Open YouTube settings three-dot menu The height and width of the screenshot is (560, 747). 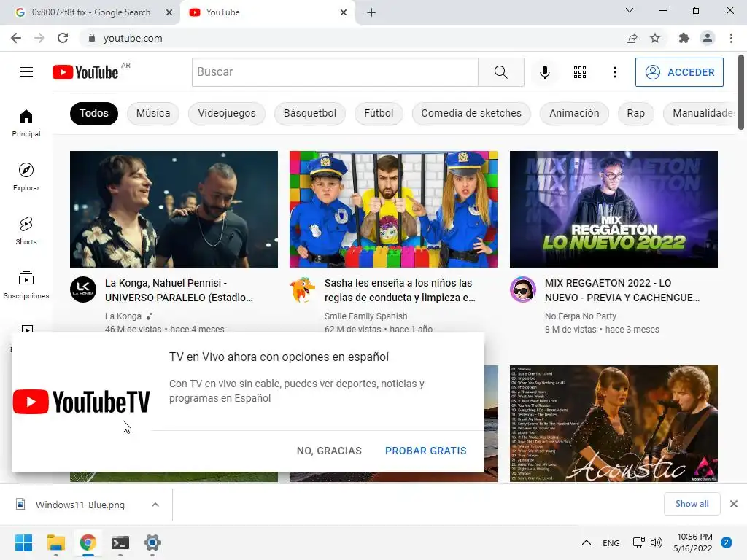(x=614, y=72)
